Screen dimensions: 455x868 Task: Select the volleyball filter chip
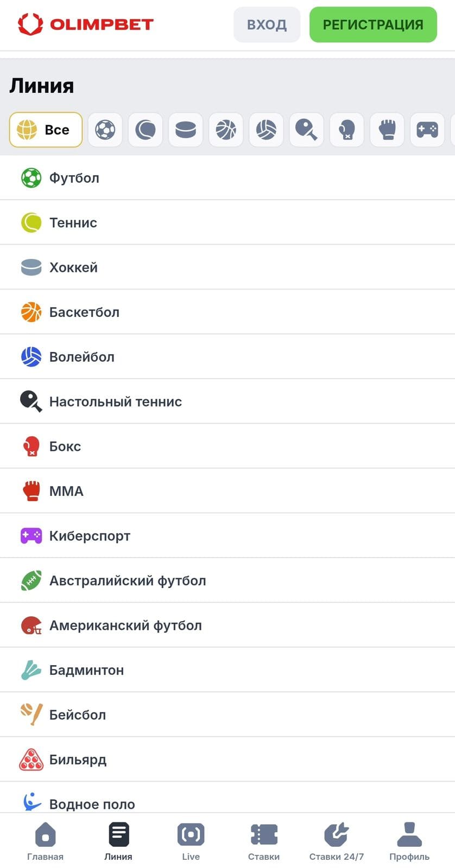coord(266,130)
